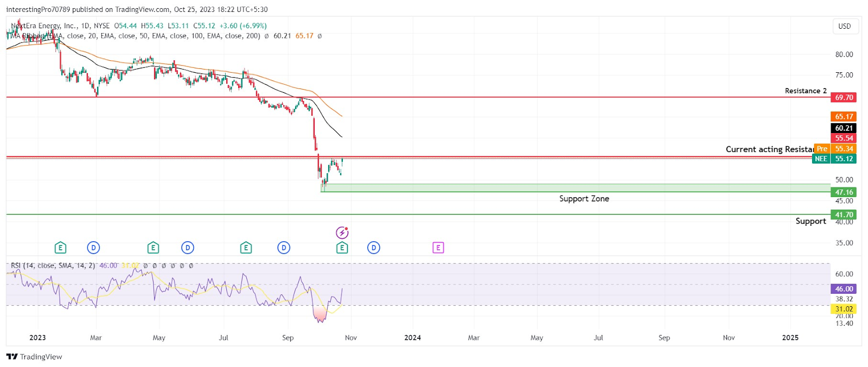The height and width of the screenshot is (367, 868).
Task: Select the green 47.16 price label
Action: coord(844,192)
